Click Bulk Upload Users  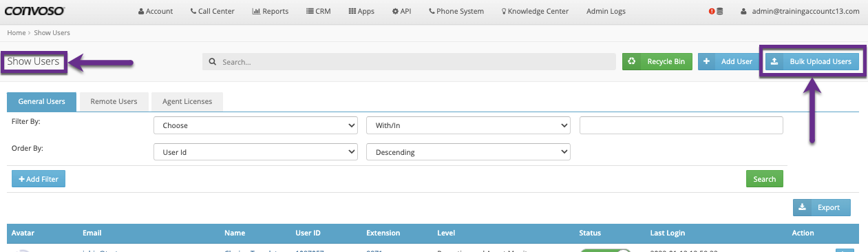pos(812,61)
